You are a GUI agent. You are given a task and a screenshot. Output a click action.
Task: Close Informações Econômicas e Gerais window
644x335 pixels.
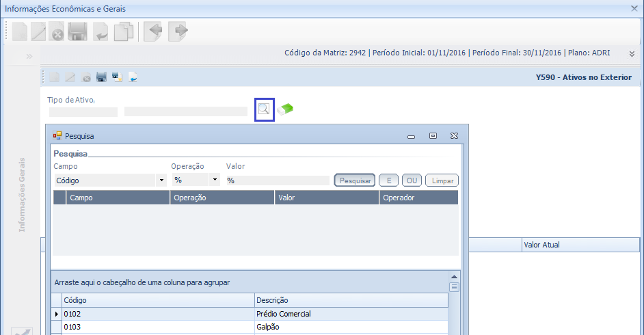634,9
